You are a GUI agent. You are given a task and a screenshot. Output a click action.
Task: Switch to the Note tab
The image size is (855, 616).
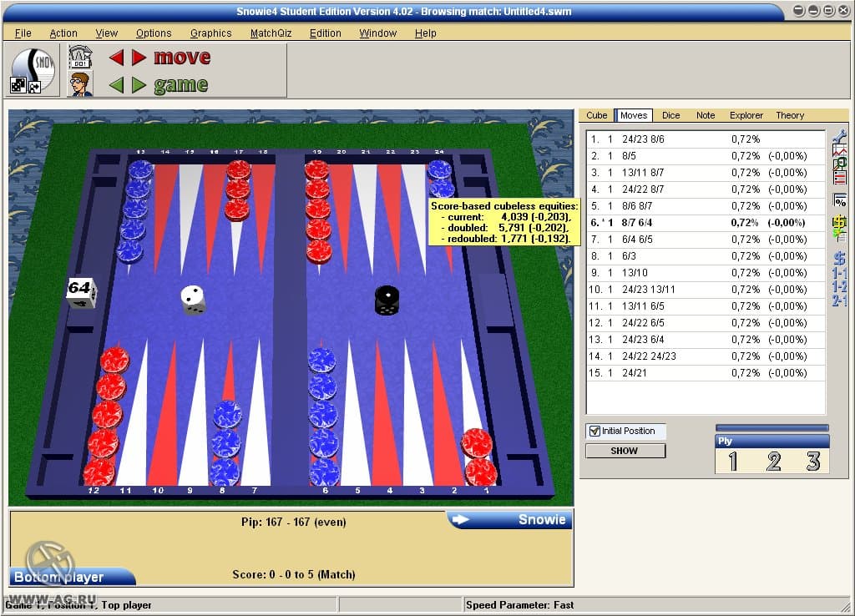point(706,115)
